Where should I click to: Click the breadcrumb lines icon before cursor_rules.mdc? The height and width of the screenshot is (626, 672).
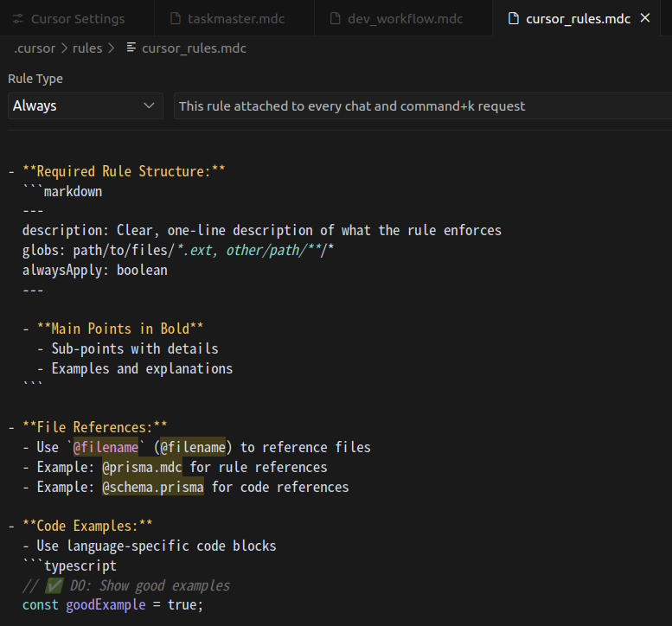[x=131, y=48]
